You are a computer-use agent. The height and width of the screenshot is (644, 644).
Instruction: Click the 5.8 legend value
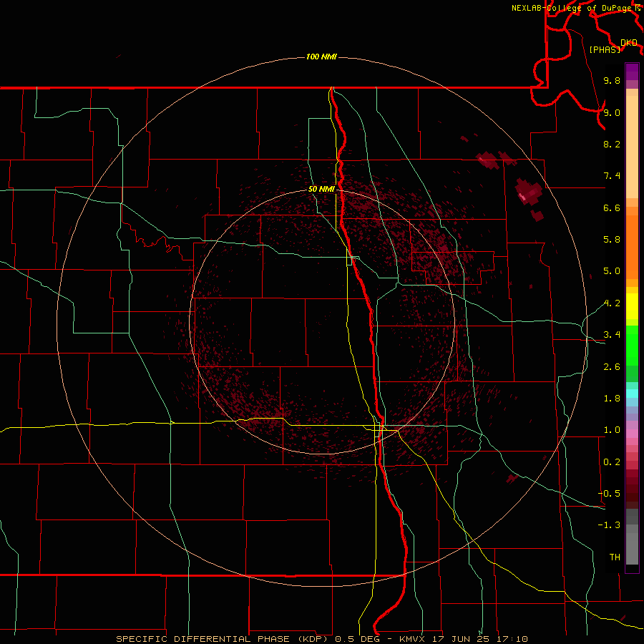tap(612, 240)
